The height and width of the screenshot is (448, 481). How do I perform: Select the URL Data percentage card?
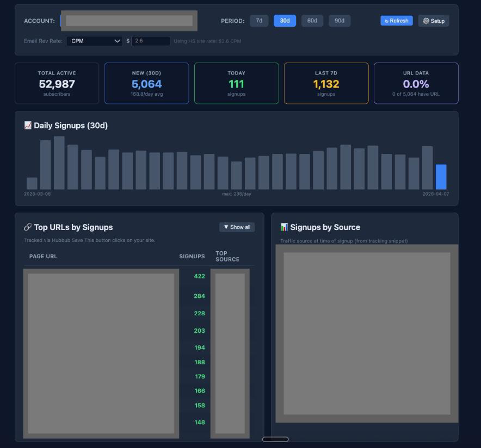click(x=416, y=83)
